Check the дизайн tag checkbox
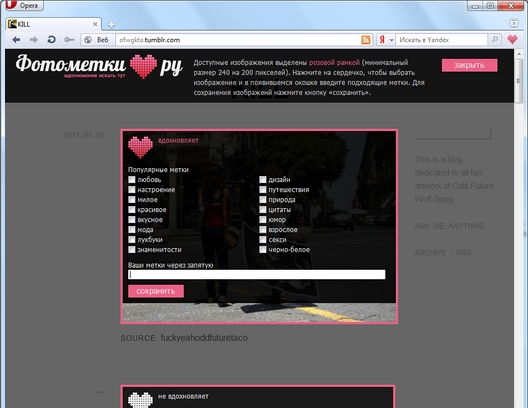 (x=263, y=179)
